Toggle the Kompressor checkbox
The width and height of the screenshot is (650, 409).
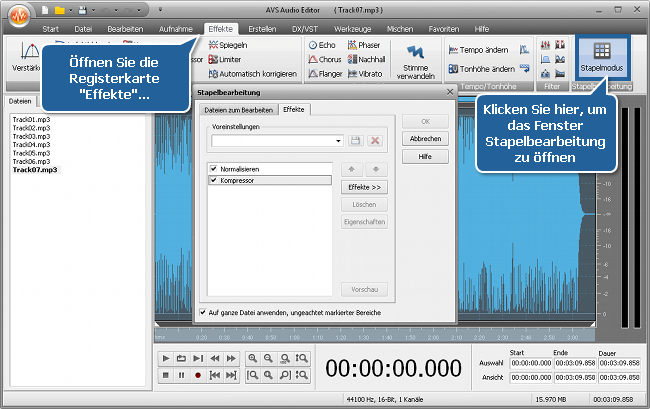(x=214, y=180)
